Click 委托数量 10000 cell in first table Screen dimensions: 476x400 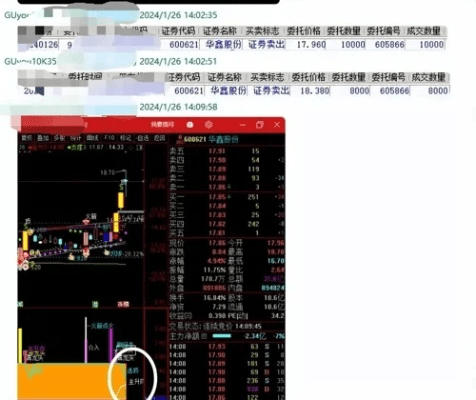pyautogui.click(x=353, y=44)
